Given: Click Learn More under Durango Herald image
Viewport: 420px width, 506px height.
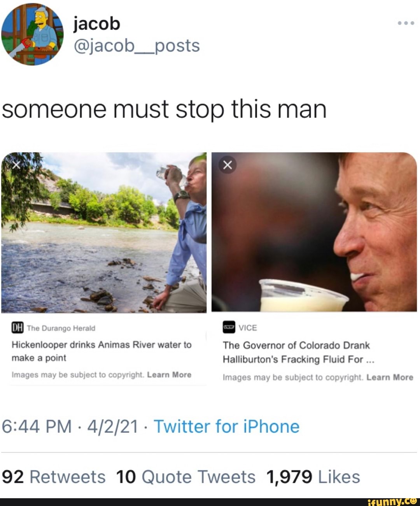Looking at the screenshot, I should tap(169, 375).
